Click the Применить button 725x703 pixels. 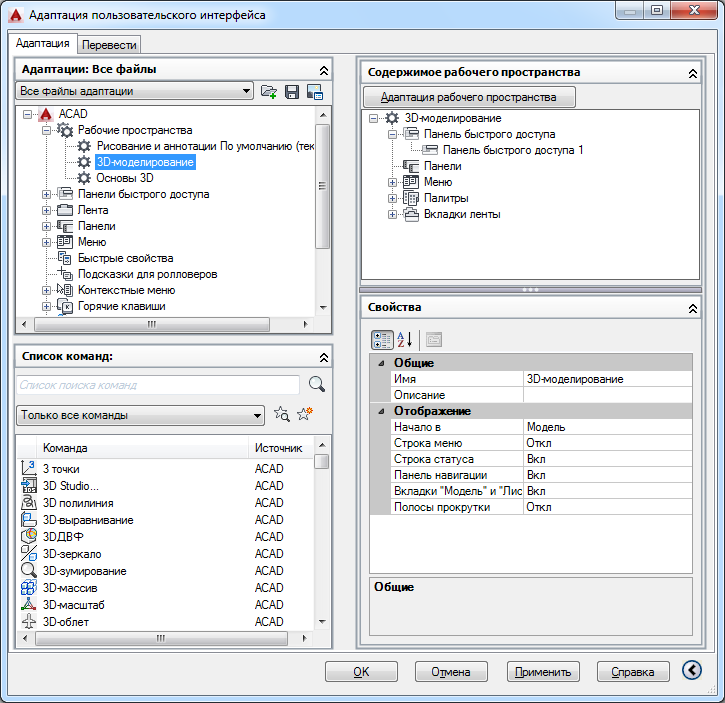coord(543,672)
